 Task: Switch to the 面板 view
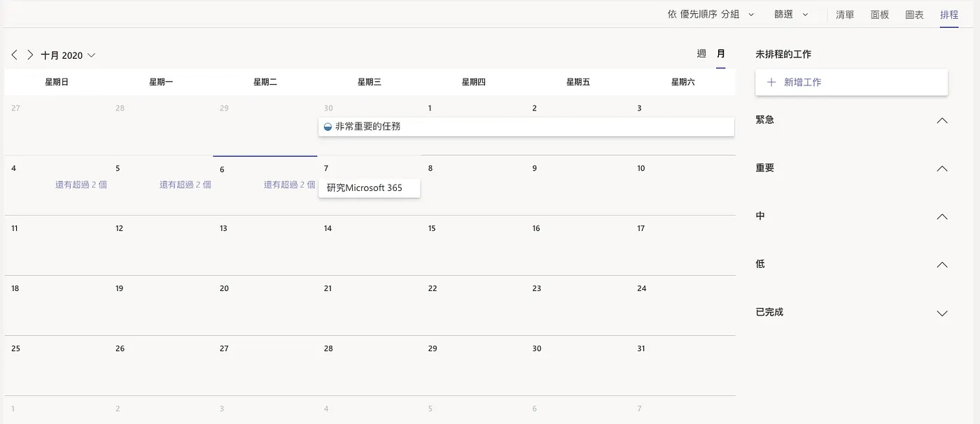[880, 14]
